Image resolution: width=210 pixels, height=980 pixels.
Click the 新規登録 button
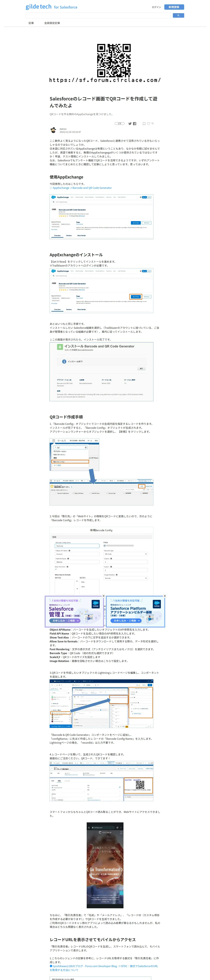[x=174, y=7]
